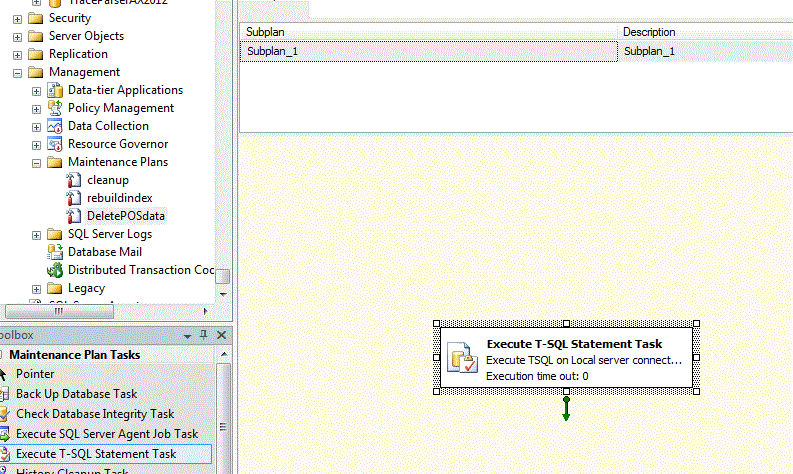
Task: Click the Resource Governor icon
Action: [x=55, y=144]
